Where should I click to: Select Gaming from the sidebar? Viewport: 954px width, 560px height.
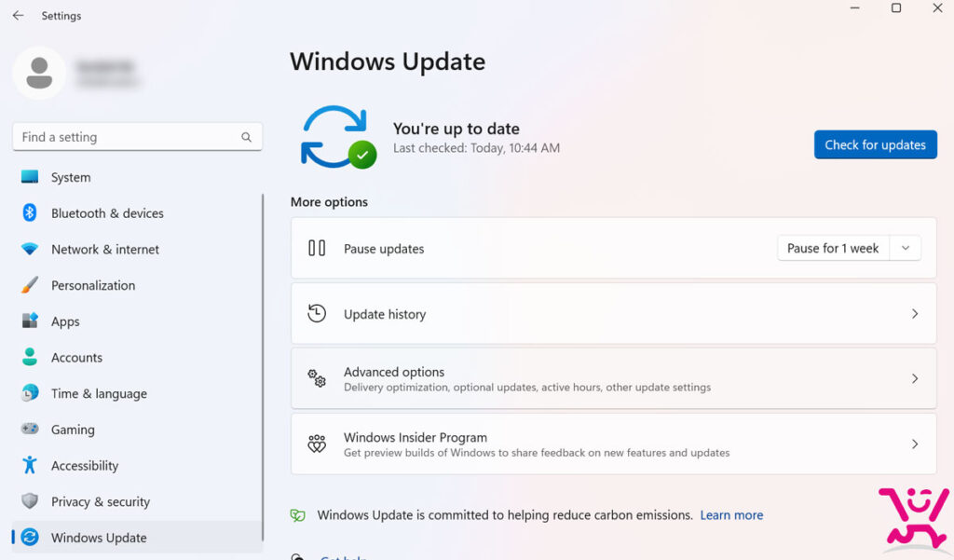[137, 430]
